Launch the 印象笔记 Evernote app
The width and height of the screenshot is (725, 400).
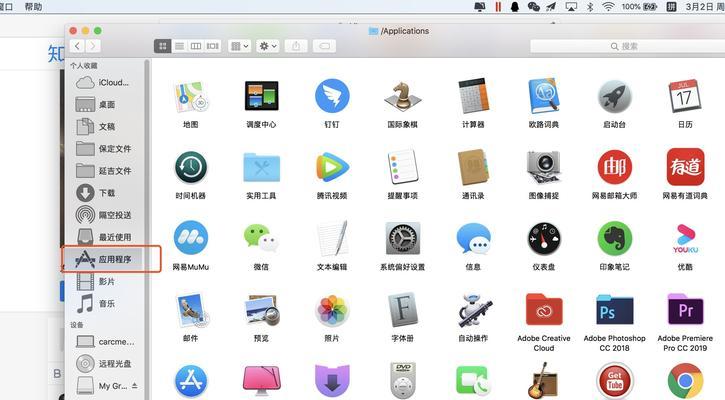pyautogui.click(x=614, y=239)
